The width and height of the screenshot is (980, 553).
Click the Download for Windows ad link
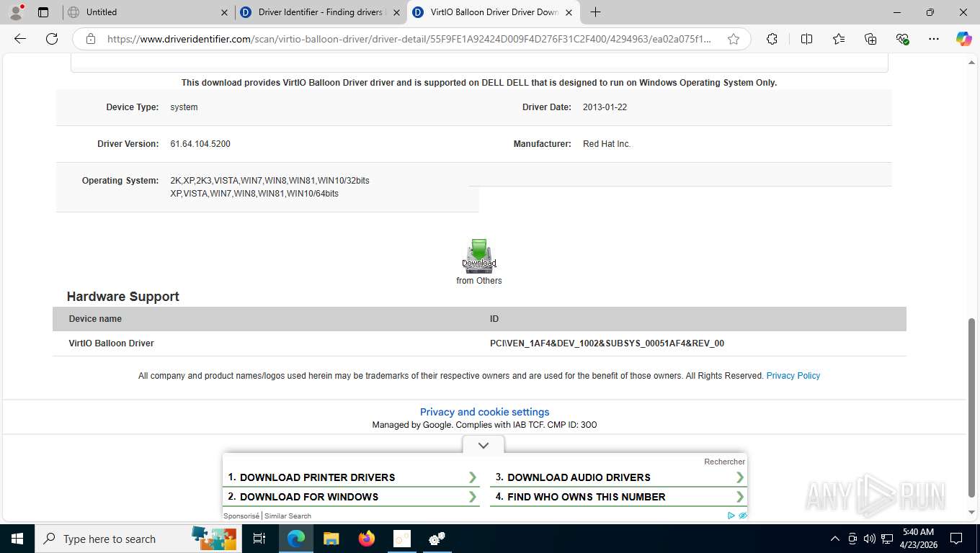352,497
